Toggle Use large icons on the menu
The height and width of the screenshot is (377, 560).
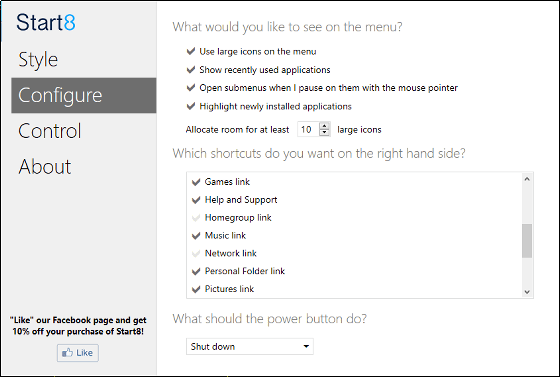191,51
